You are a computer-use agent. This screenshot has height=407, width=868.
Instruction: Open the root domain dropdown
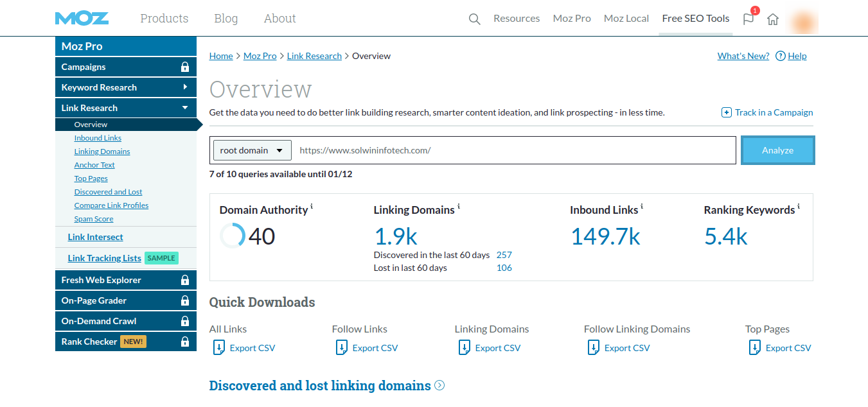(x=252, y=150)
